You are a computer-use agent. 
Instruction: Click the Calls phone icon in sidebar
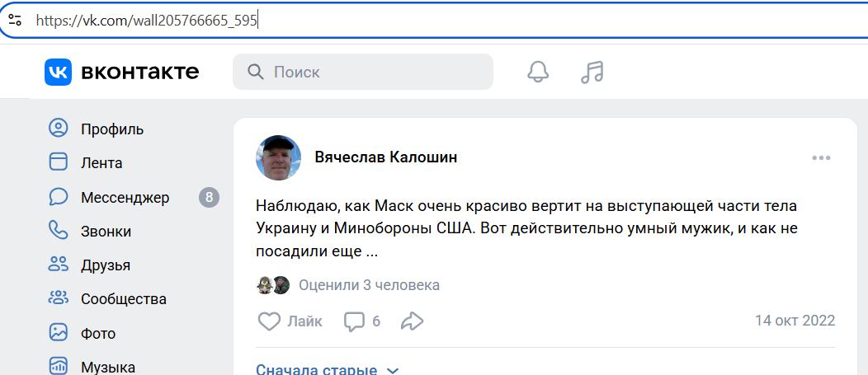58,231
